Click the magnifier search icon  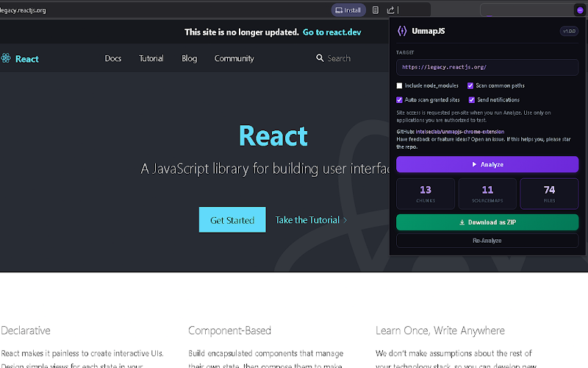(320, 58)
